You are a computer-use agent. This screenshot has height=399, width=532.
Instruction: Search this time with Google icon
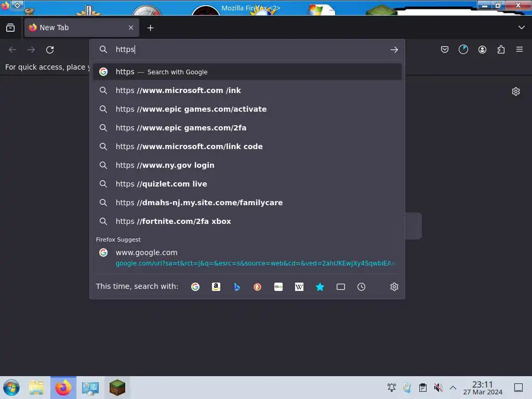195,287
